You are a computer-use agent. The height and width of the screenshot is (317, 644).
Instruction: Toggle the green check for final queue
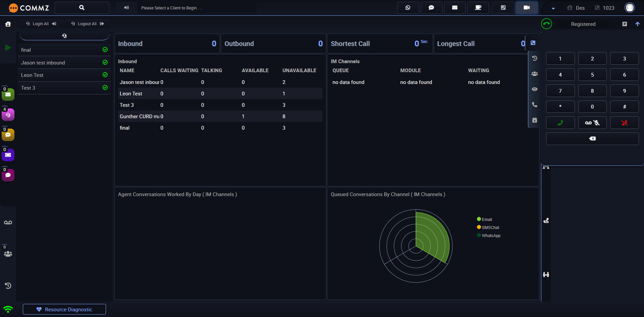[105, 50]
